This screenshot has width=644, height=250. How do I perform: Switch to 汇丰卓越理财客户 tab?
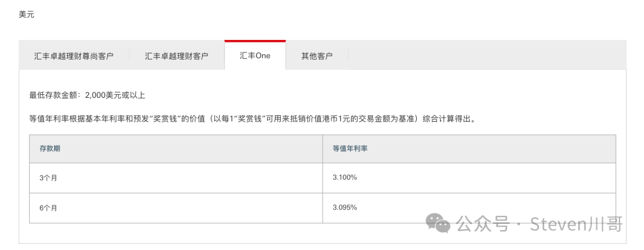tap(177, 56)
